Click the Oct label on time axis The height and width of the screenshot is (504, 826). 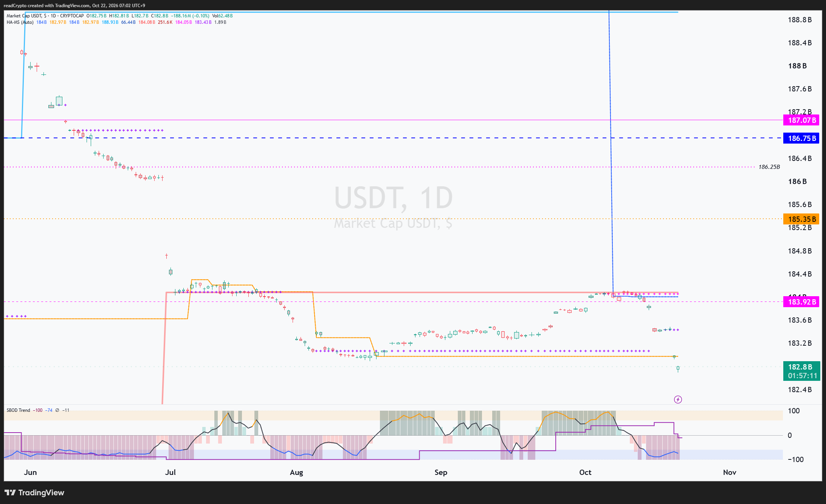point(585,472)
